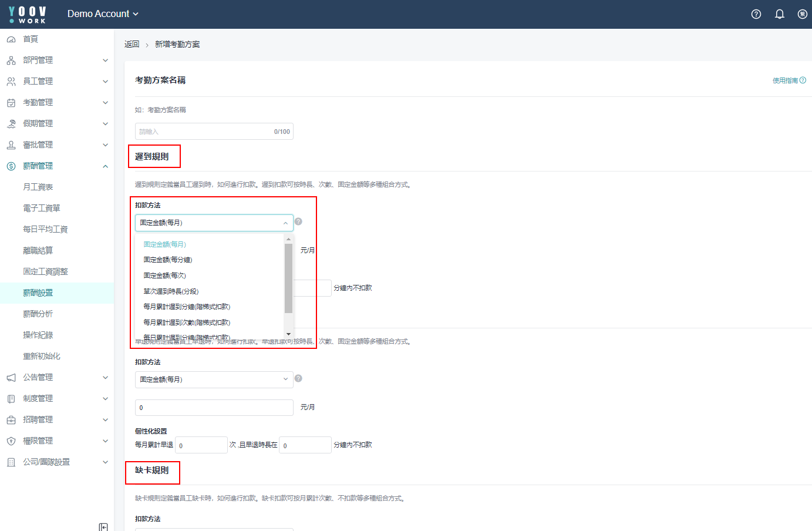Click the help icon beside 遲到規則 扣款方法 dropdown
This screenshot has width=812, height=531.
pyautogui.click(x=298, y=221)
